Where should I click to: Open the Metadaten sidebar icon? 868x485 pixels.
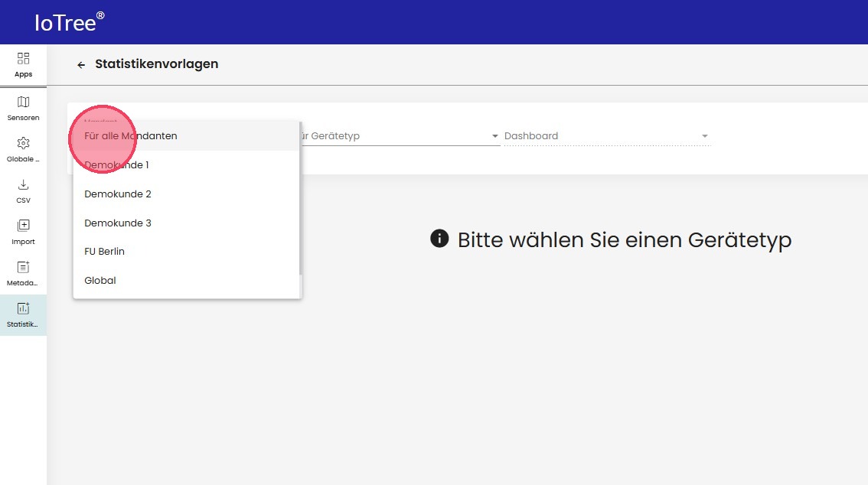click(23, 268)
